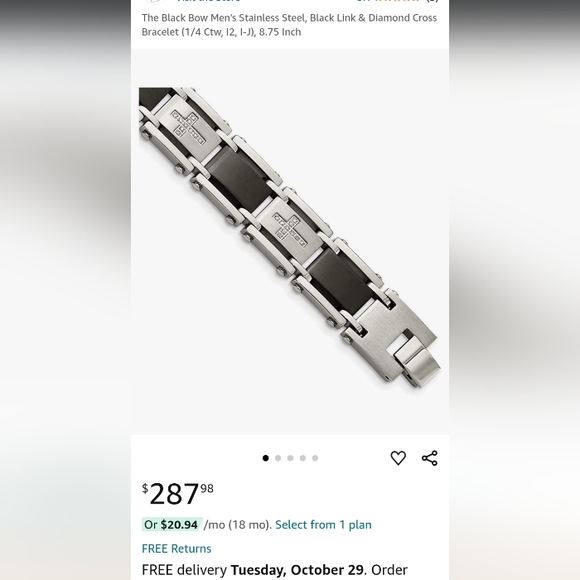This screenshot has height=580, width=580.
Task: Select the fifth image carousel dot
Action: [x=315, y=458]
